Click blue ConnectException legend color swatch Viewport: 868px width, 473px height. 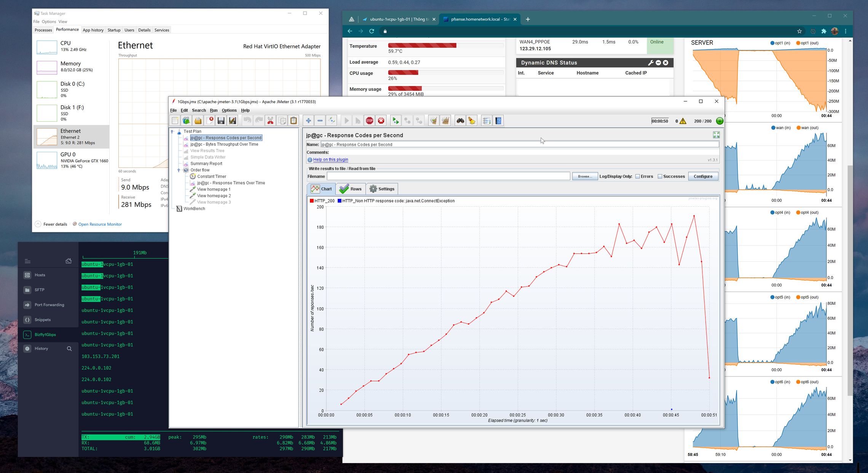coord(340,201)
